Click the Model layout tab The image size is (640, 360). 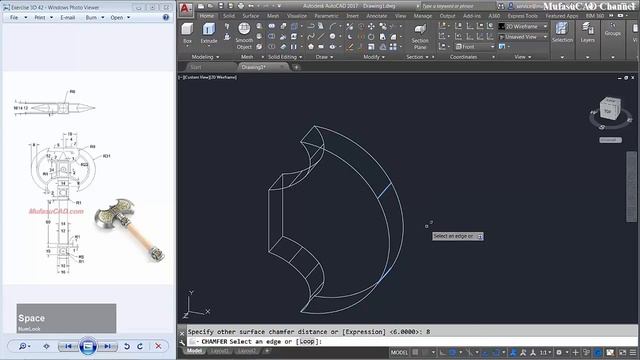(194, 351)
